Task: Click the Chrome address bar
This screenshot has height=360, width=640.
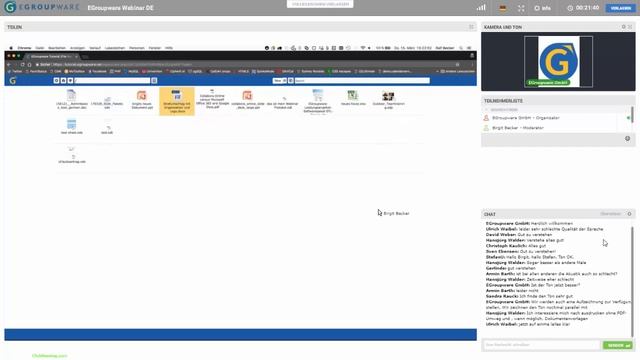Action: [245, 64]
